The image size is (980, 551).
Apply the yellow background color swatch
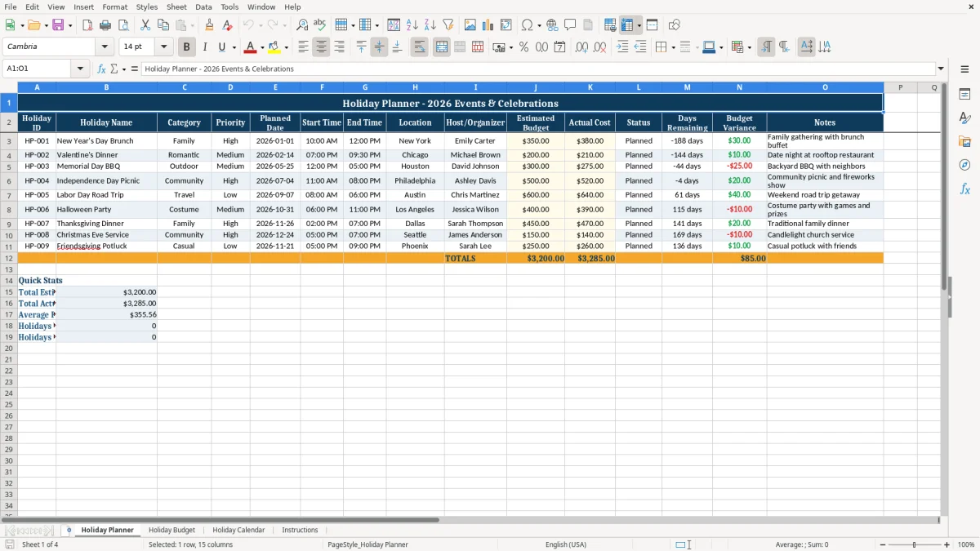pyautogui.click(x=274, y=47)
